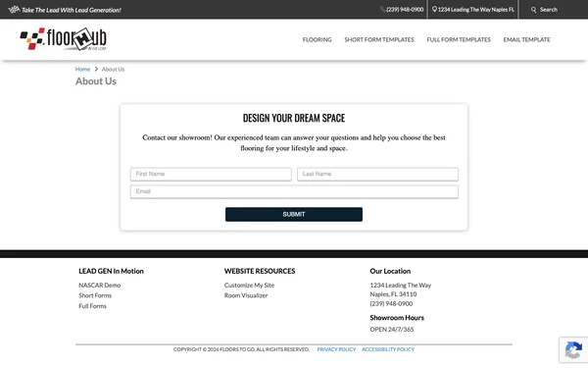Open the Accessibility Policy link
Image resolution: width=588 pixels, height=368 pixels.
(x=388, y=349)
